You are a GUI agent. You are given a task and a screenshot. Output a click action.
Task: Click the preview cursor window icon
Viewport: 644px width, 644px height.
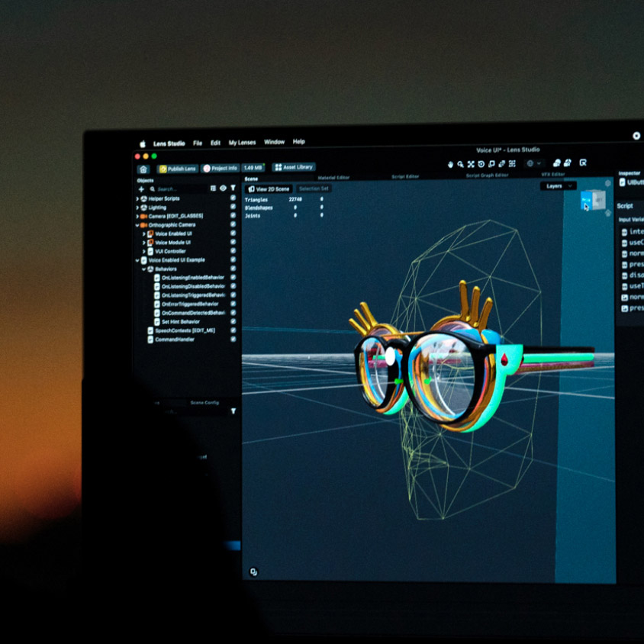tap(583, 163)
